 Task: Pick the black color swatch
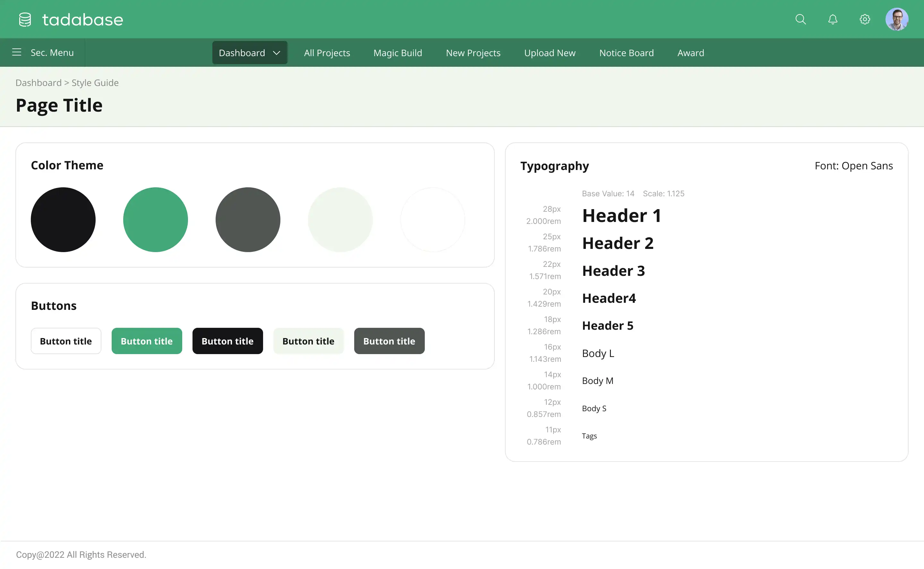(63, 220)
